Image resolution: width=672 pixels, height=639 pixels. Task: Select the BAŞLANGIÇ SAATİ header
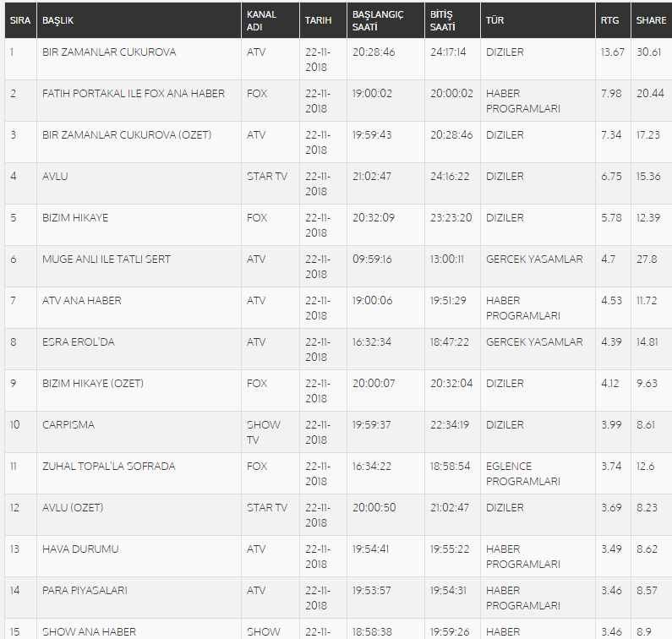(x=378, y=20)
